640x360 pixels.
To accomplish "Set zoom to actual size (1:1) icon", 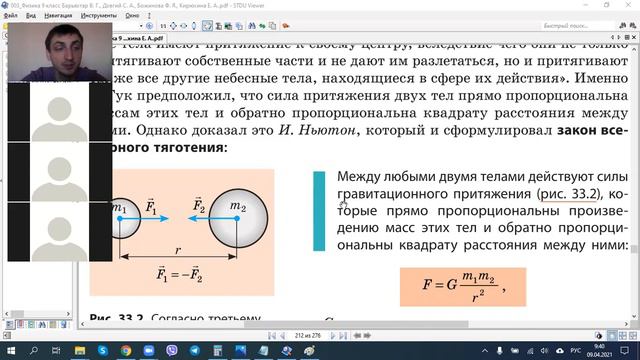I will click(x=163, y=26).
